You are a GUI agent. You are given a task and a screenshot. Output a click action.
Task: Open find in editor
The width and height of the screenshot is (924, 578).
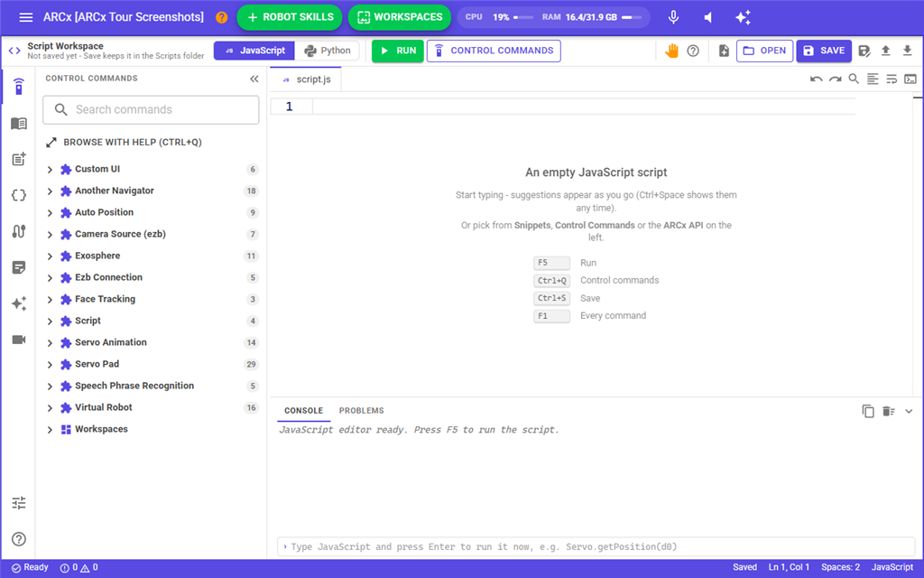click(854, 79)
